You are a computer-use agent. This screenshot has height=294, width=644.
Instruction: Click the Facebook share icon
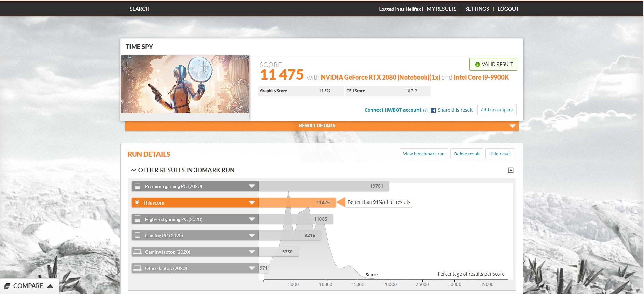(433, 110)
